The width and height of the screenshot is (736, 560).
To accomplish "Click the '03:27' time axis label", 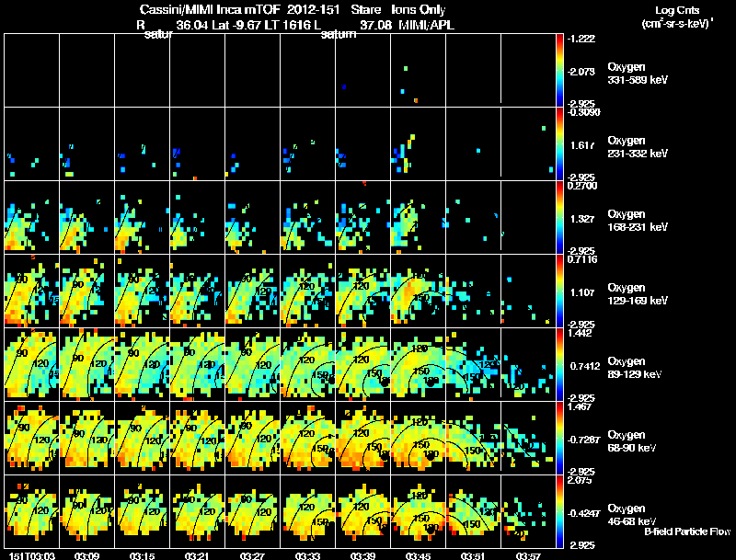I will [252, 555].
